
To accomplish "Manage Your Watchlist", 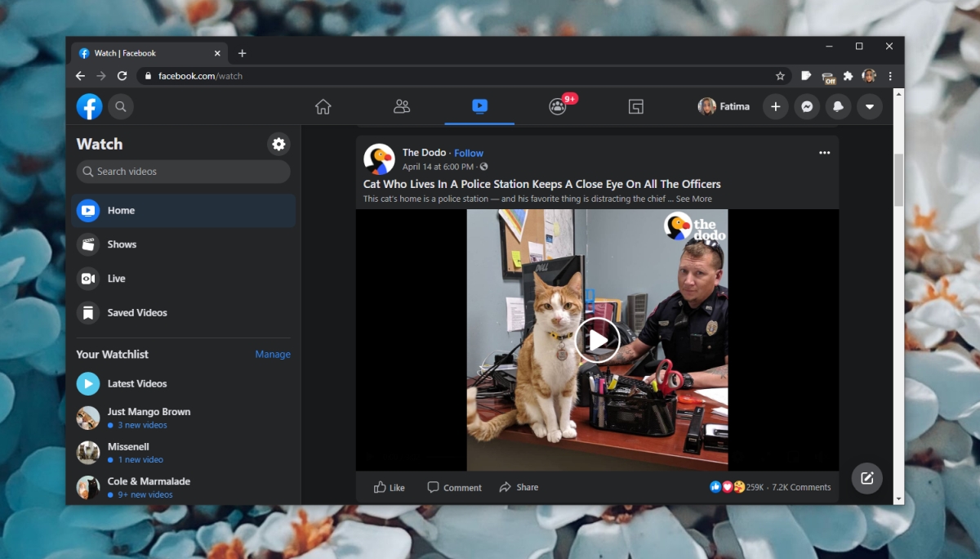I will tap(272, 354).
